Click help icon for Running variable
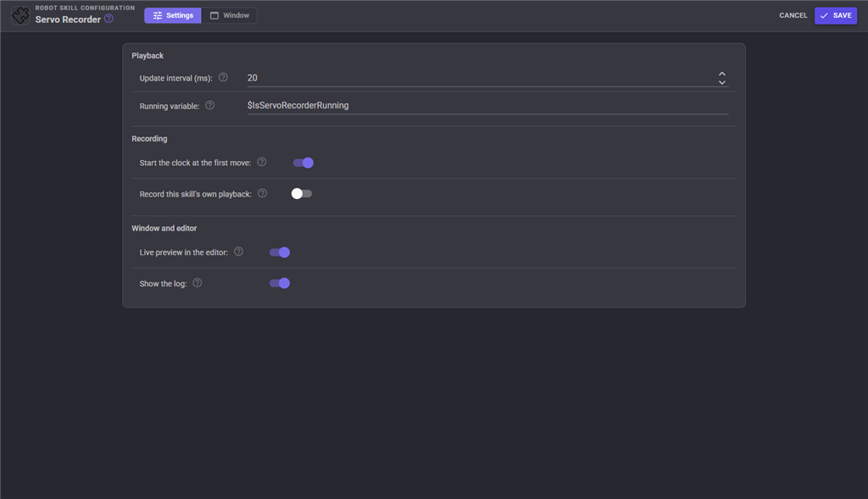The height and width of the screenshot is (499, 868). tap(210, 105)
